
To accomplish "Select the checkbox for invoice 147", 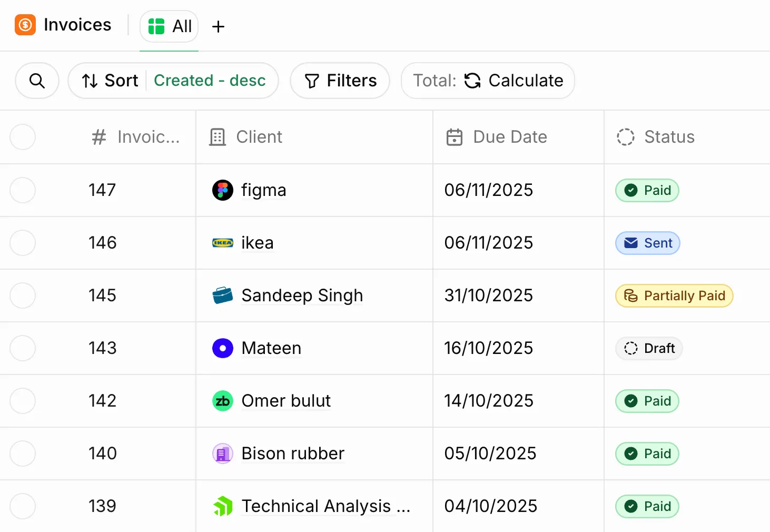I will 23,190.
